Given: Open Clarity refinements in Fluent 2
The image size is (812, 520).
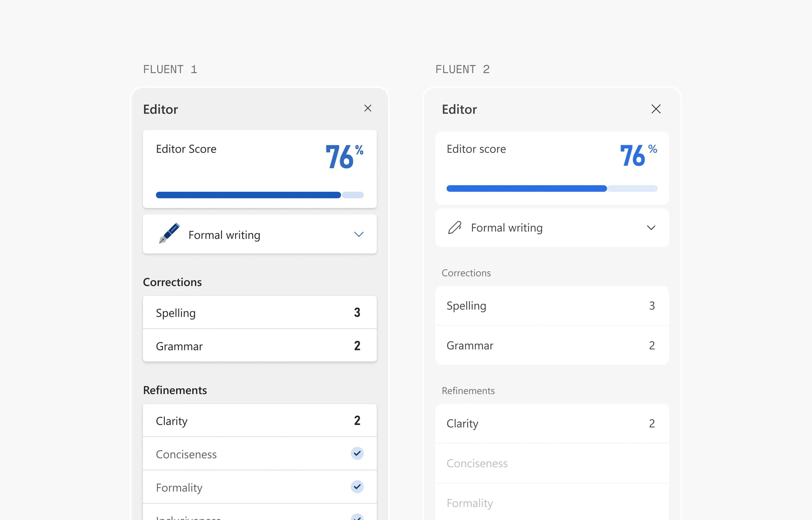Looking at the screenshot, I should click(x=552, y=423).
